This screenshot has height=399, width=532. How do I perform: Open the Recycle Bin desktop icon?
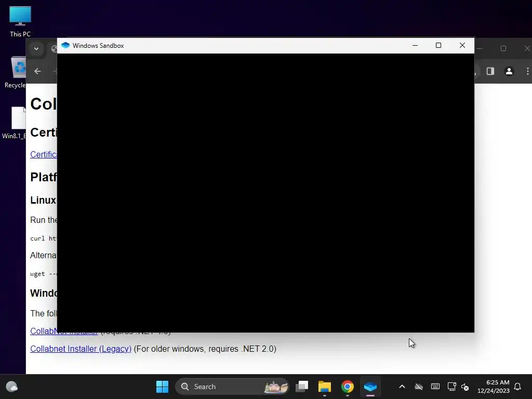click(16, 72)
